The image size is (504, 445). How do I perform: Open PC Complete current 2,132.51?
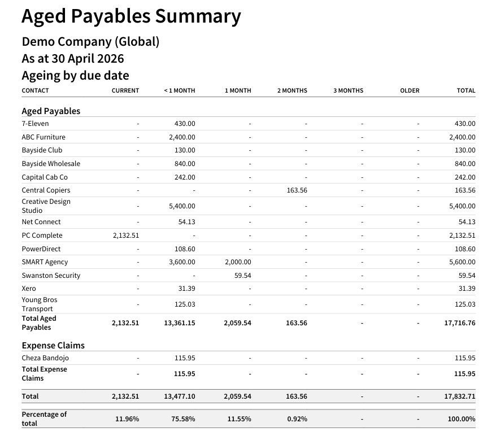point(126,235)
